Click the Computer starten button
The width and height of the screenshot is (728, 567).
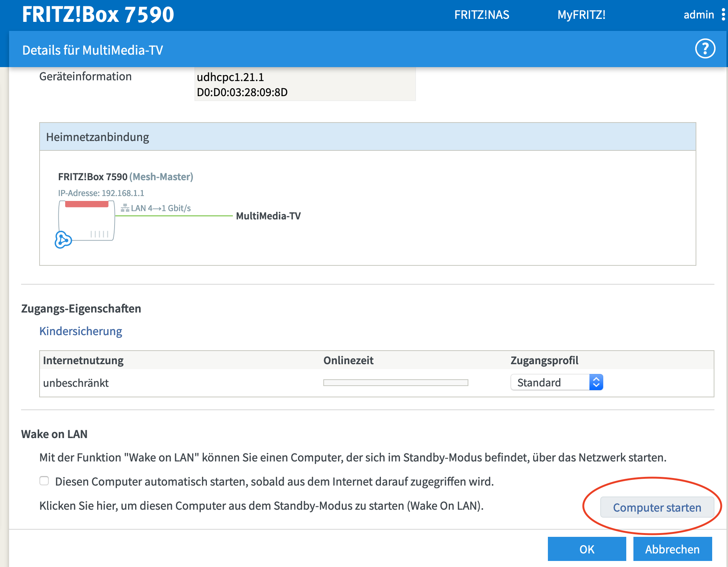point(657,507)
